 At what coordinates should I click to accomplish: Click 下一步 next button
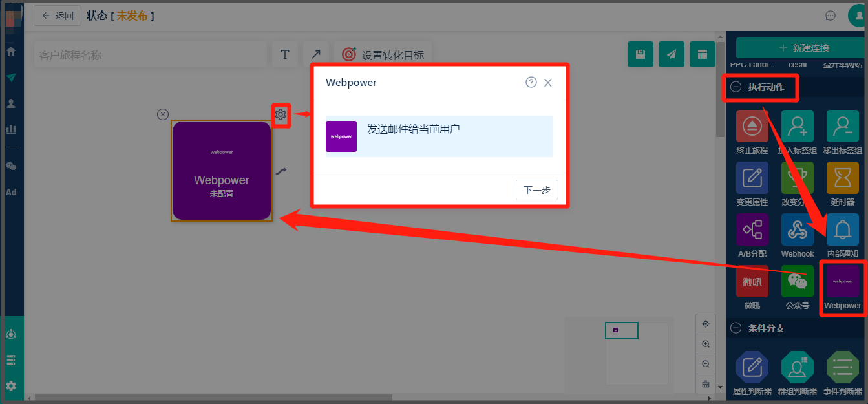[537, 190]
